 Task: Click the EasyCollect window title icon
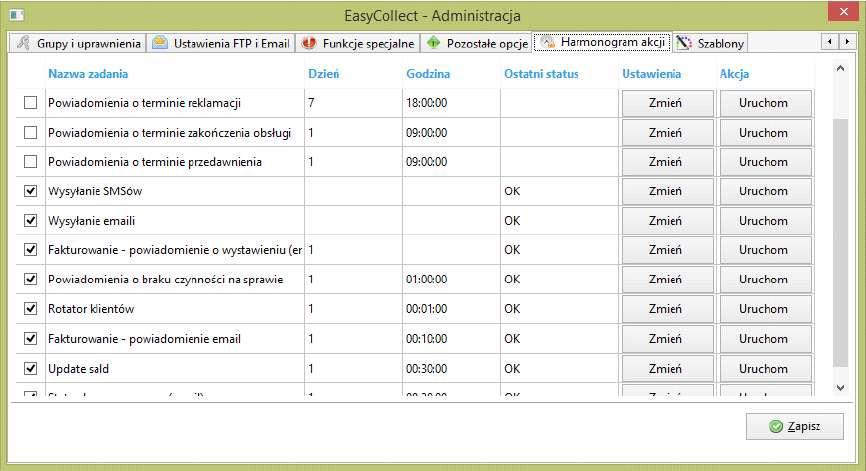click(x=17, y=15)
